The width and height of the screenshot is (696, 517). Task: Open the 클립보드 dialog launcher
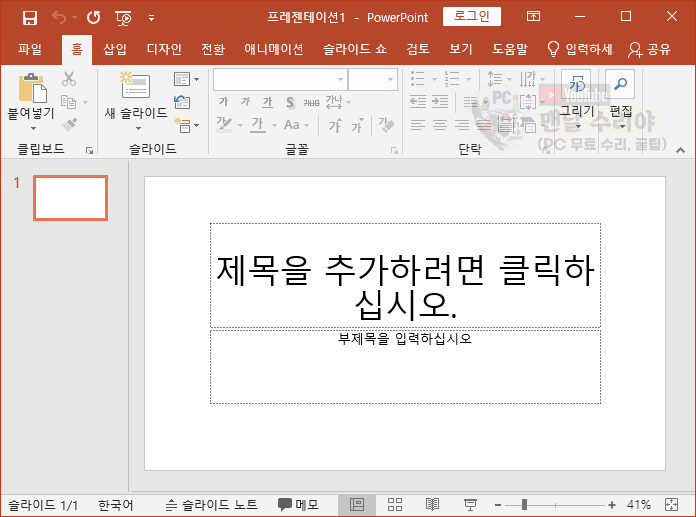click(89, 150)
